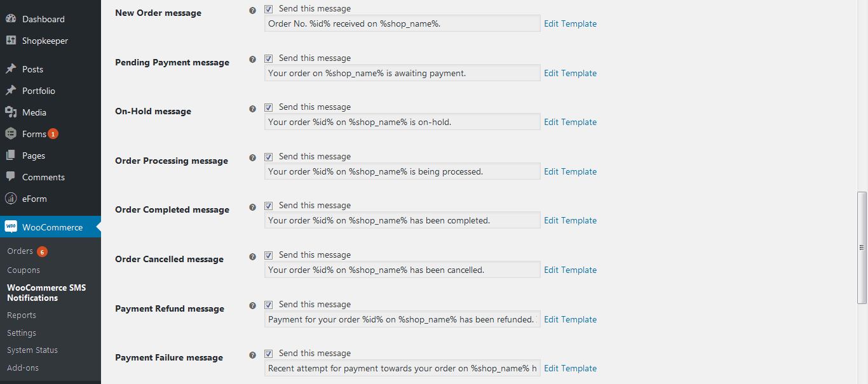The image size is (868, 384).
Task: Click help tooltip icon for Payment Refund message
Action: pos(252,306)
